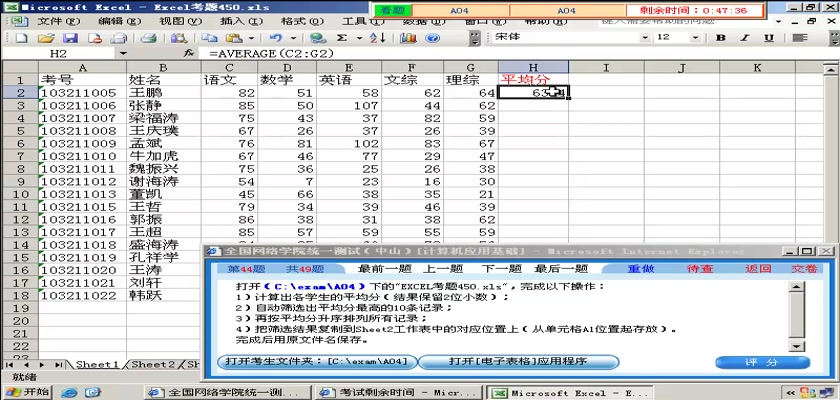Image resolution: width=840 pixels, height=400 pixels.
Task: Open the font size dropdown
Action: pyautogui.click(x=695, y=37)
